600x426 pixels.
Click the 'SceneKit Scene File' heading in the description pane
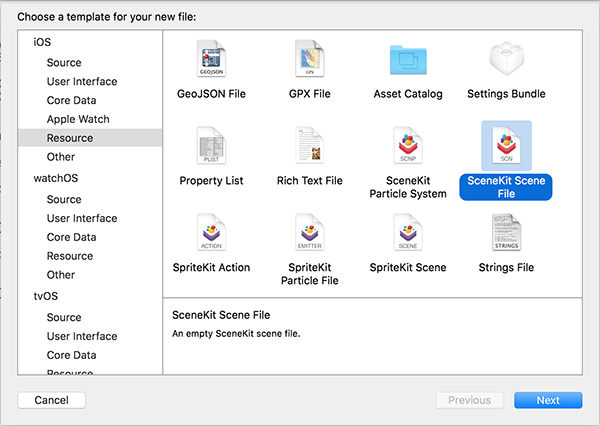[x=221, y=315]
